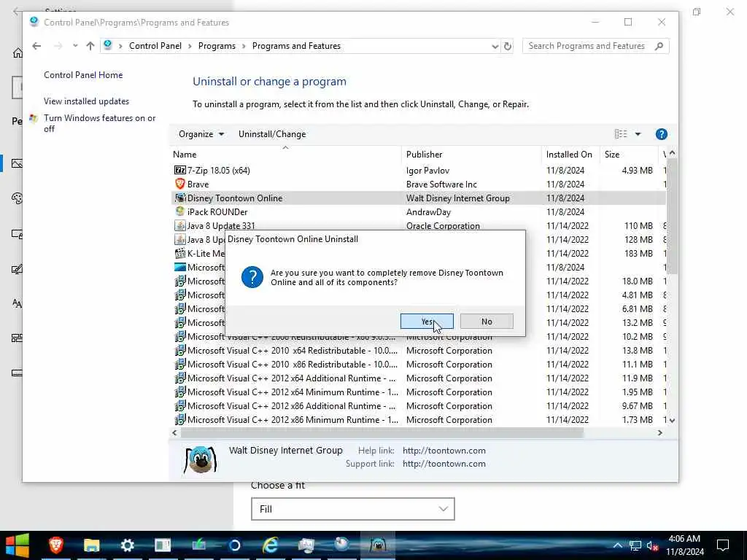This screenshot has width=747, height=560.
Task: Click the network tray icon
Action: 635,545
